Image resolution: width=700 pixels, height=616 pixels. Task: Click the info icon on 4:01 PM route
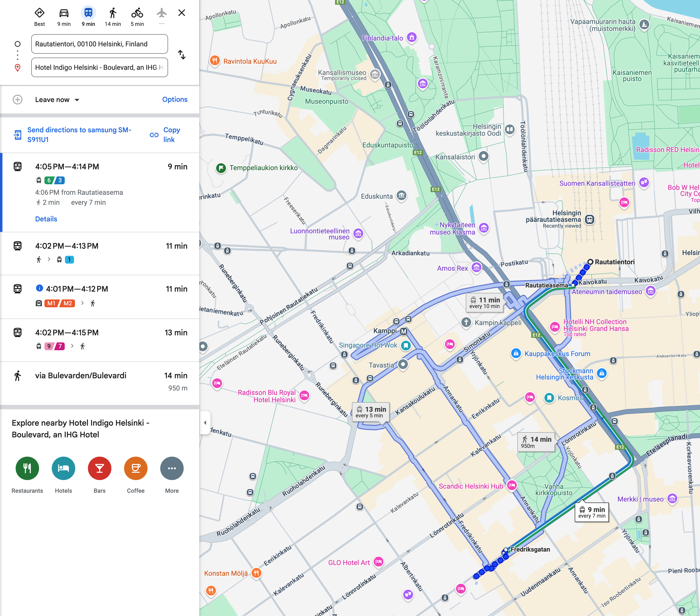click(39, 288)
